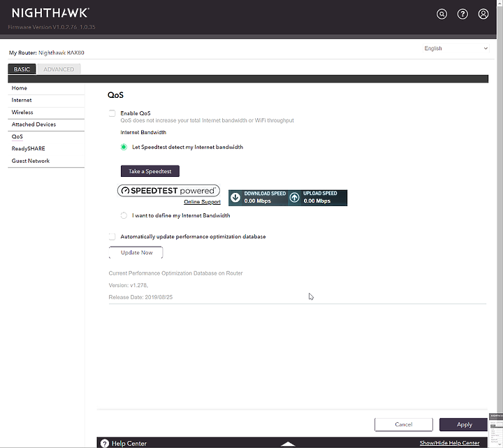Open the English language dropdown

pos(455,48)
